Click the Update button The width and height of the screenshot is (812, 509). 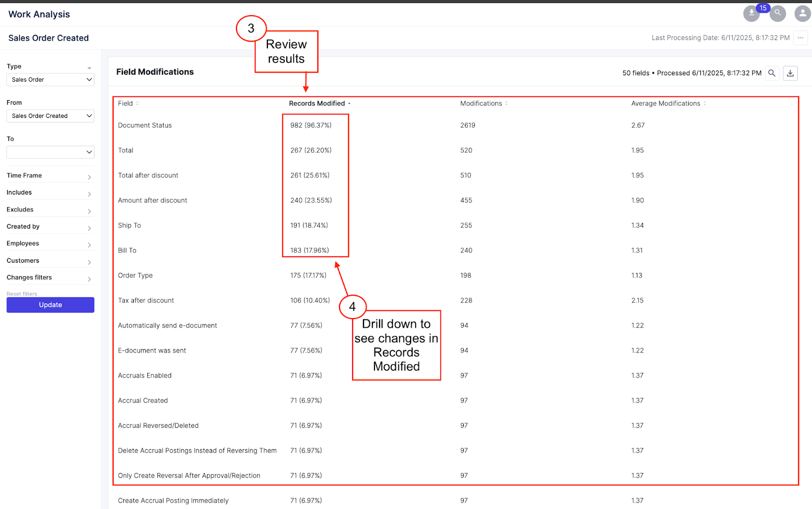(50, 305)
